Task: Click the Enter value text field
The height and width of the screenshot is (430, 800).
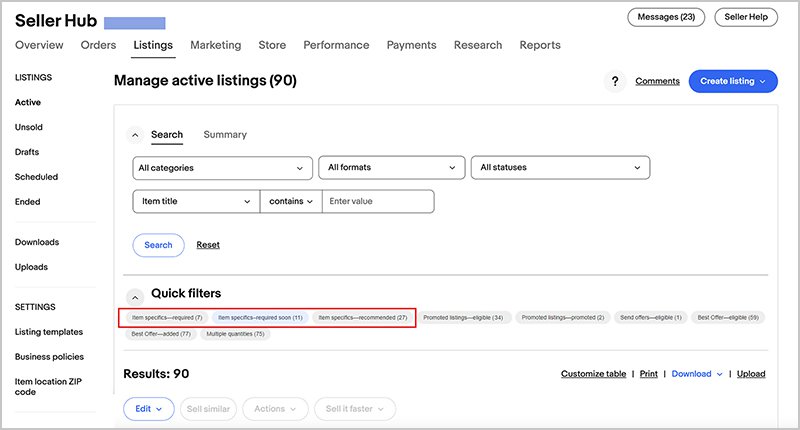Action: coord(378,201)
